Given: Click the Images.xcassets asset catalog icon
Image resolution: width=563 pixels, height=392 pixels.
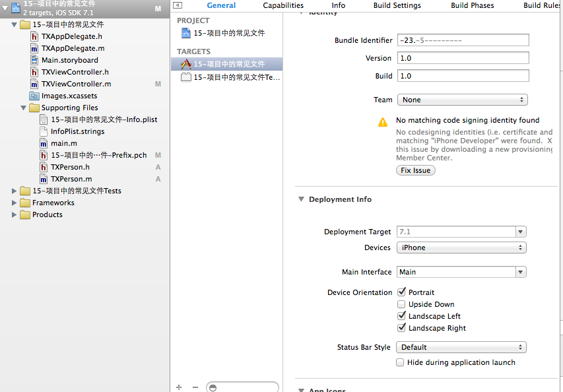Looking at the screenshot, I should click(x=34, y=96).
